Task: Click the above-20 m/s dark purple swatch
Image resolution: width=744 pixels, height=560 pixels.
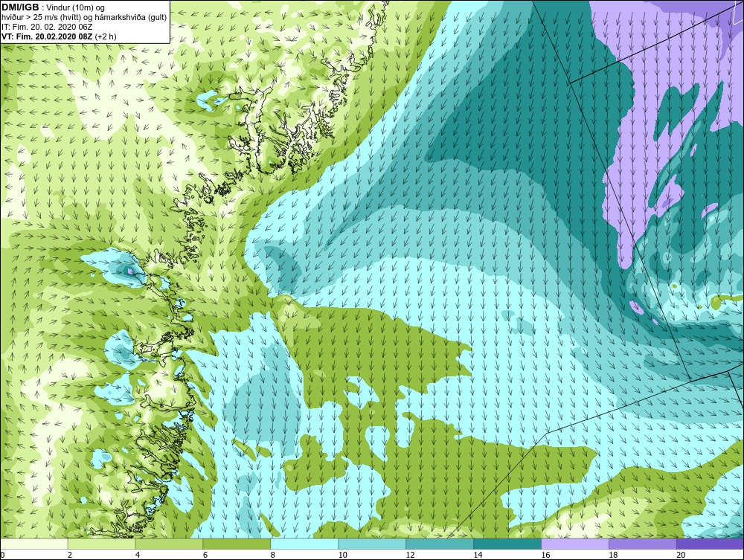Action: 710,544
